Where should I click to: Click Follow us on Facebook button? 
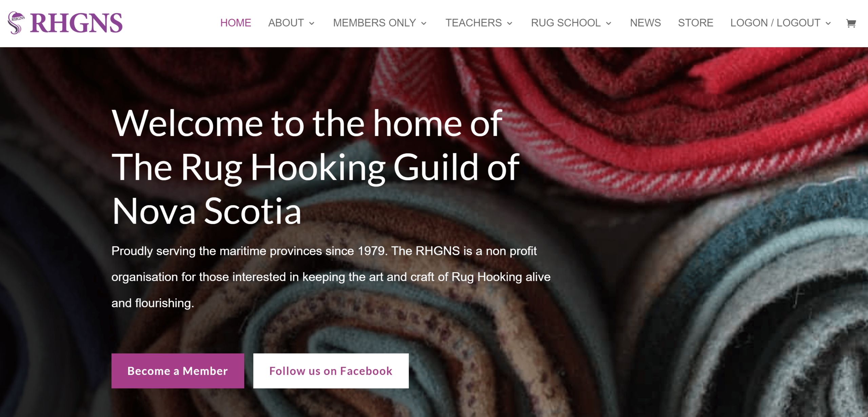pos(331,371)
